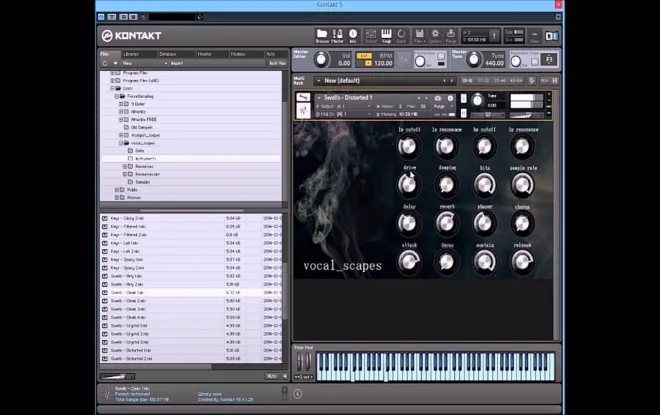Mute the Swells - Distorted 1 instrument
The image size is (660, 415).
pos(463,113)
